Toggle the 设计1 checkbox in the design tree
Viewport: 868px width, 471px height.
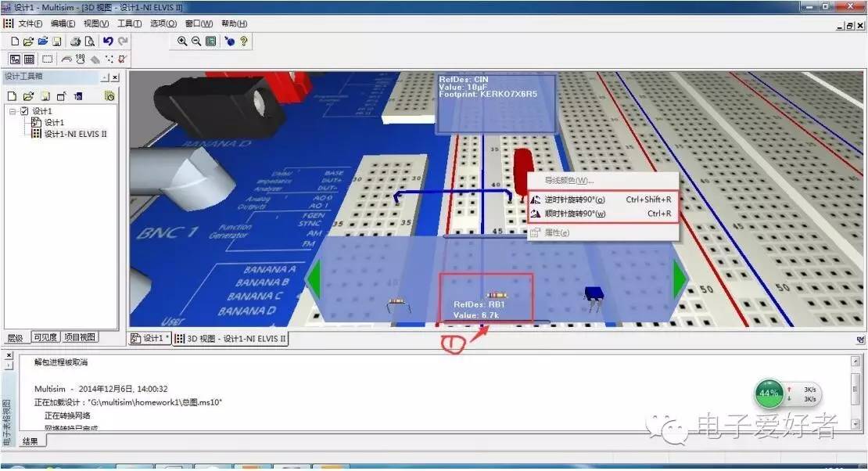24,111
